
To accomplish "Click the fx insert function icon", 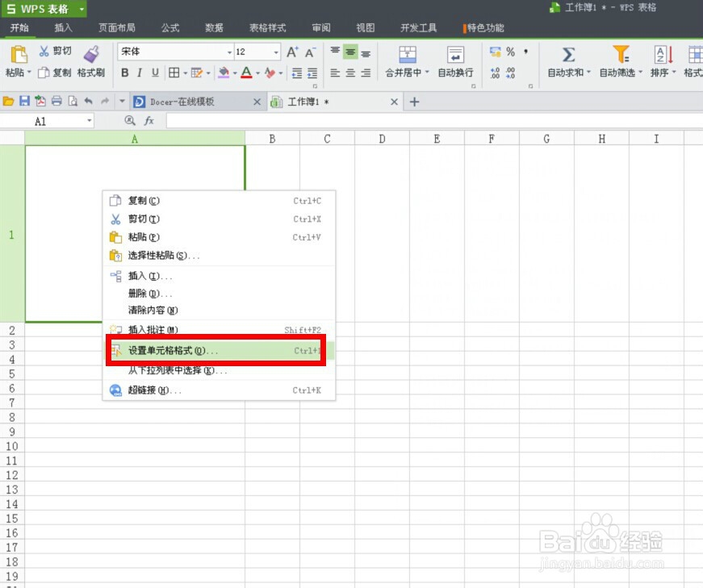I will point(149,120).
